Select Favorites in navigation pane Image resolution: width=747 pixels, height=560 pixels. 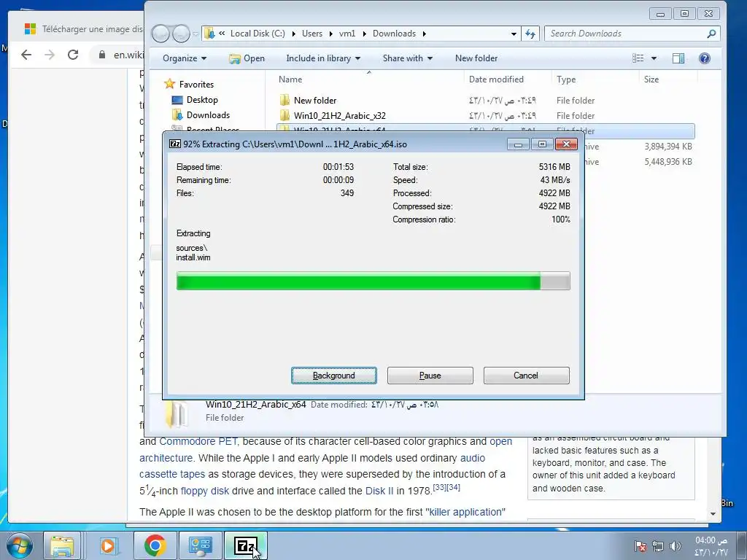196,85
